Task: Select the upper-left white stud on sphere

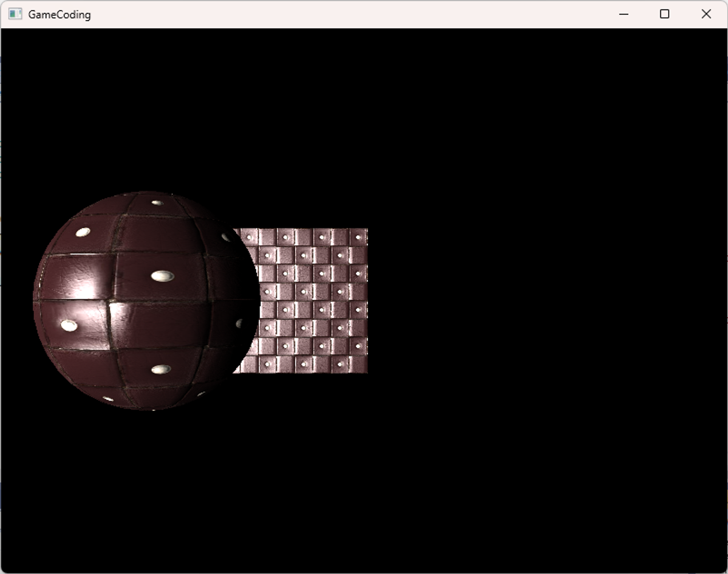Action: tap(83, 232)
